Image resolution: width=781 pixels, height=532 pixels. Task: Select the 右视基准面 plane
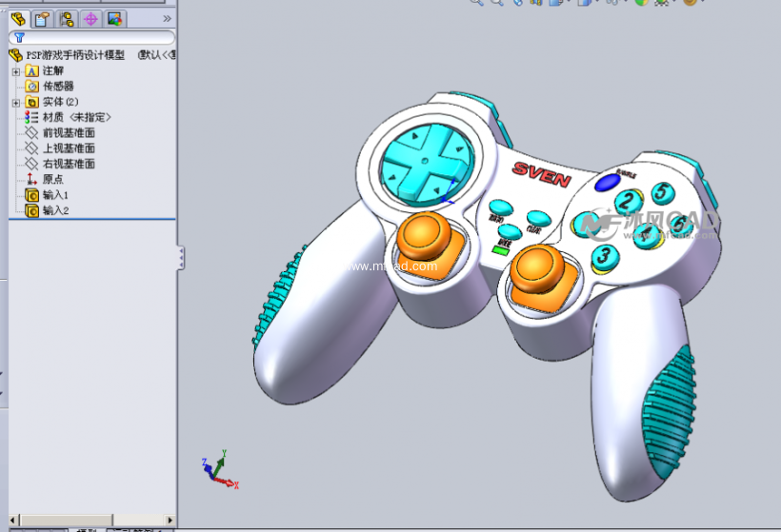[69, 164]
